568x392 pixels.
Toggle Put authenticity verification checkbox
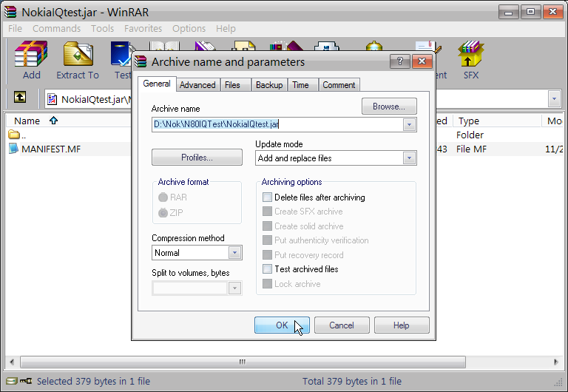click(x=267, y=240)
